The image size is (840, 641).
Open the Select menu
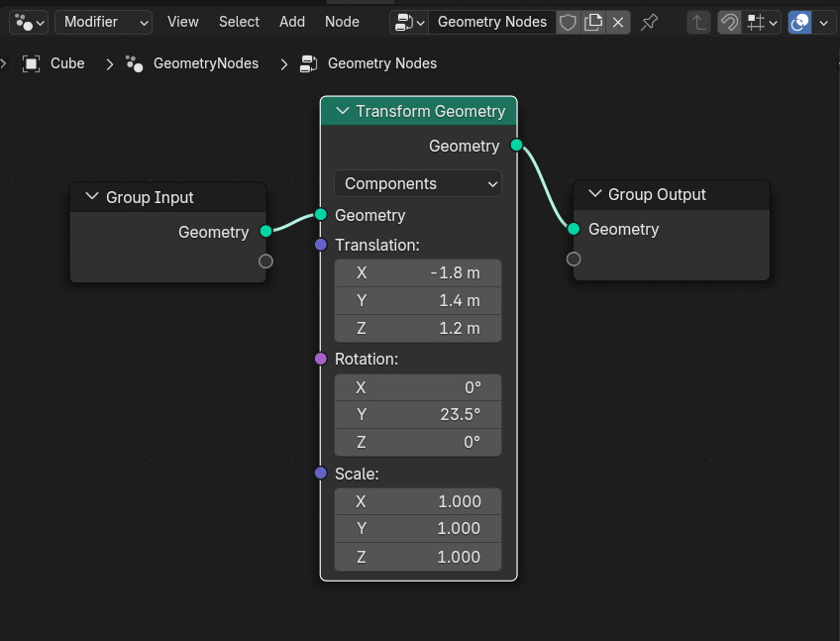tap(239, 22)
